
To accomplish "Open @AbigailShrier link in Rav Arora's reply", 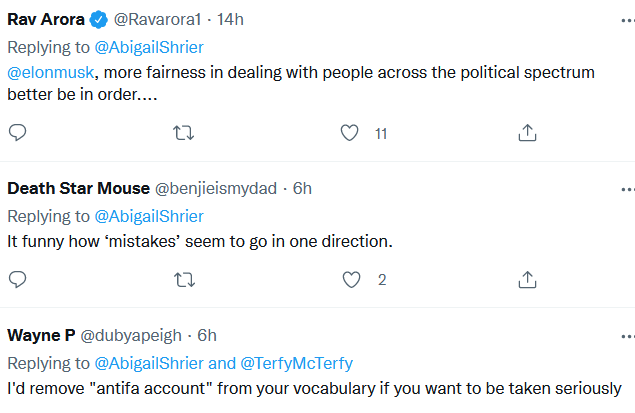I will tap(149, 48).
